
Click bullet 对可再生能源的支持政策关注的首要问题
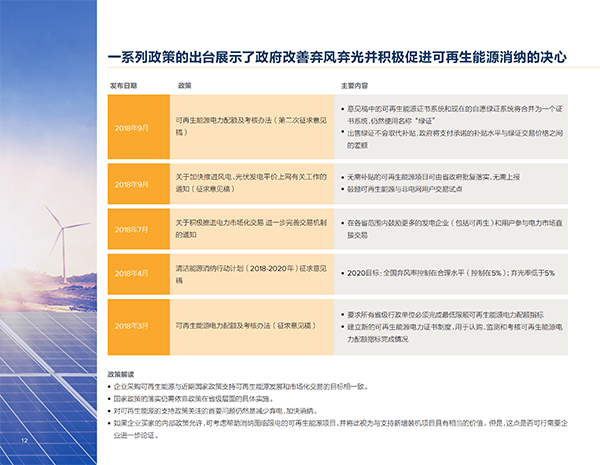click(x=213, y=411)
